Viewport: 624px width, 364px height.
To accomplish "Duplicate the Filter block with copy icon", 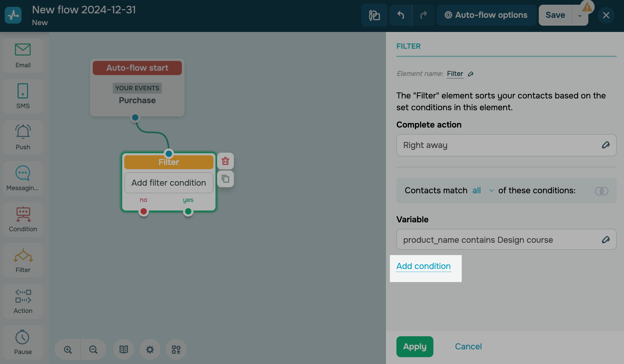I will (x=225, y=179).
